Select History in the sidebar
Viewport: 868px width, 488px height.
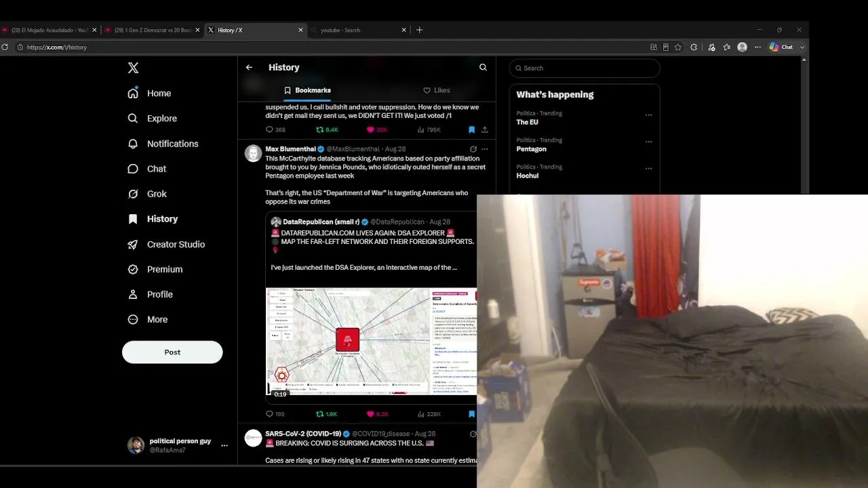[x=153, y=219]
